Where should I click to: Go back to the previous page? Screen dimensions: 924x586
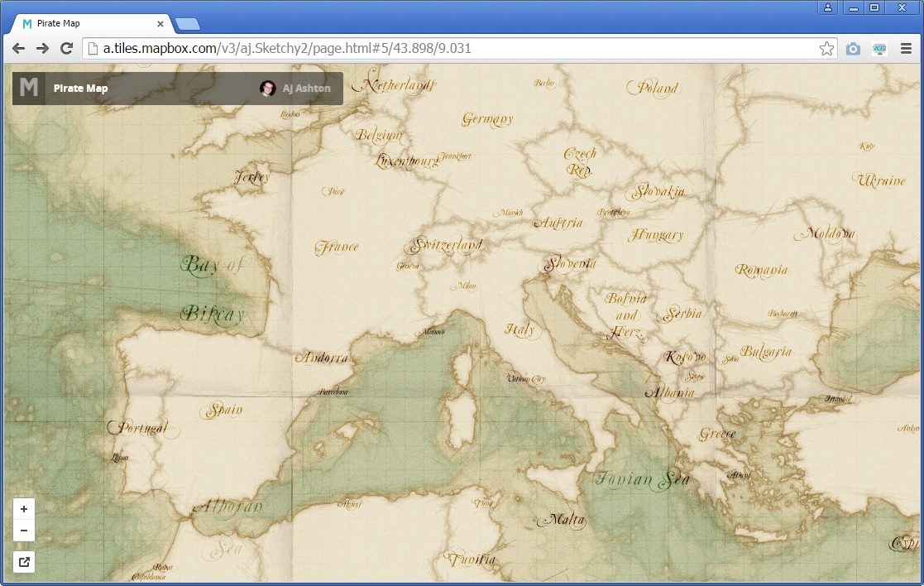[x=19, y=49]
